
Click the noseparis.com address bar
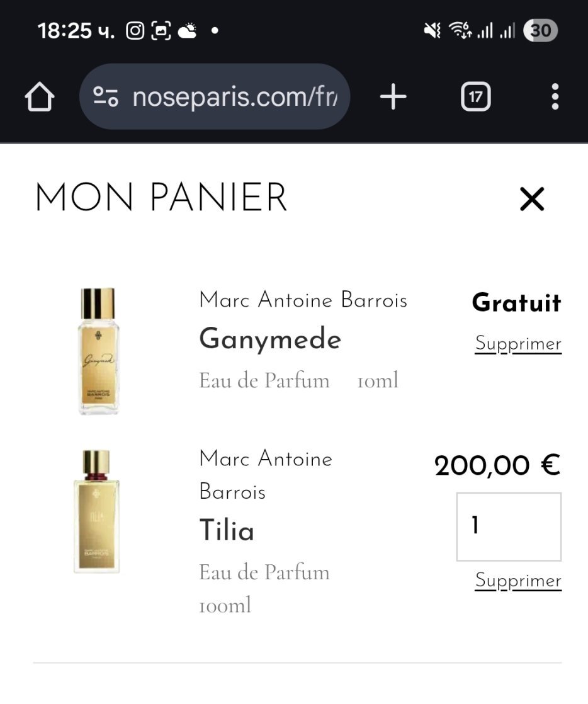pos(233,97)
